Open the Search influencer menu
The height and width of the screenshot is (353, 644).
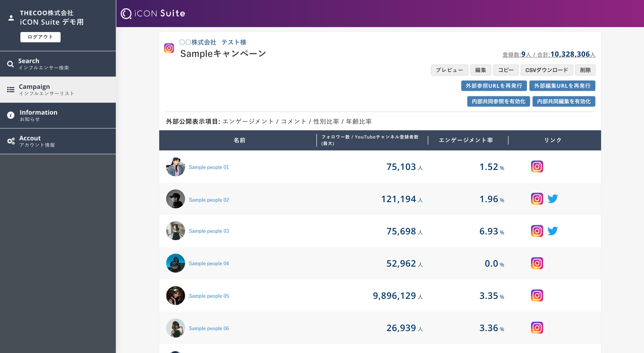[58, 64]
